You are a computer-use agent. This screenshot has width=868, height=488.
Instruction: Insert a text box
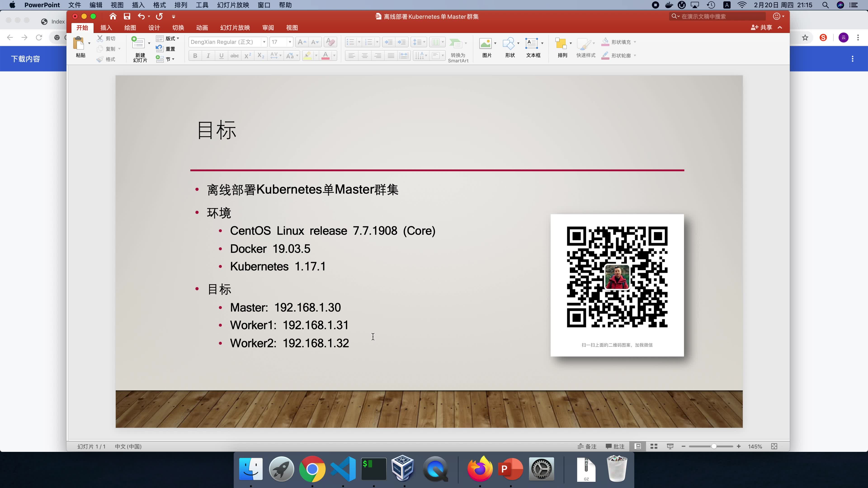(532, 44)
